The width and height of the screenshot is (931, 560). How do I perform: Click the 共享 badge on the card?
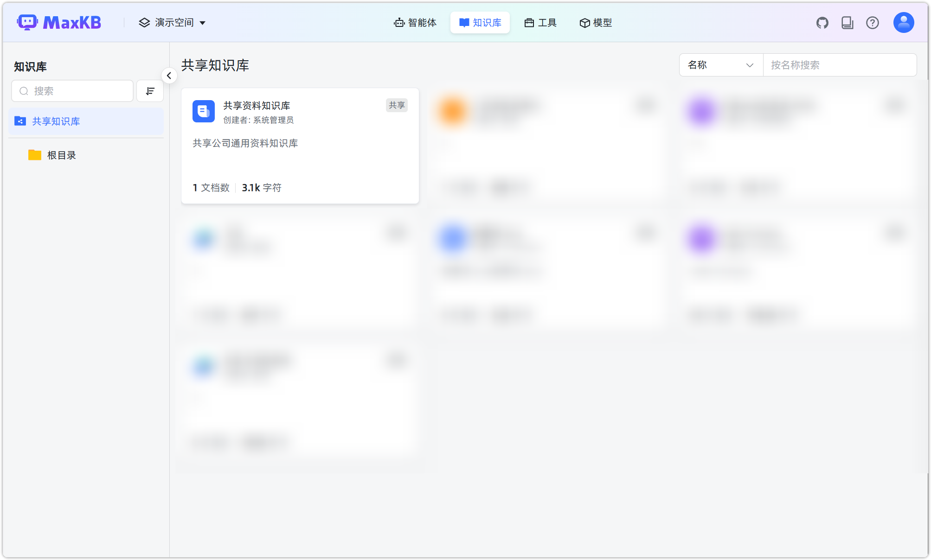pos(397,105)
